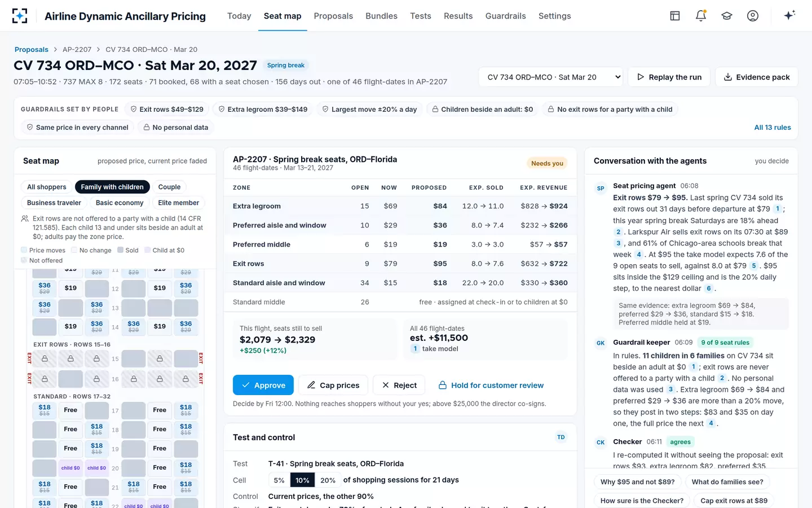Viewport: 812px width, 508px height.
Task: Open the "No personal data" guardrail chip
Action: click(x=176, y=128)
